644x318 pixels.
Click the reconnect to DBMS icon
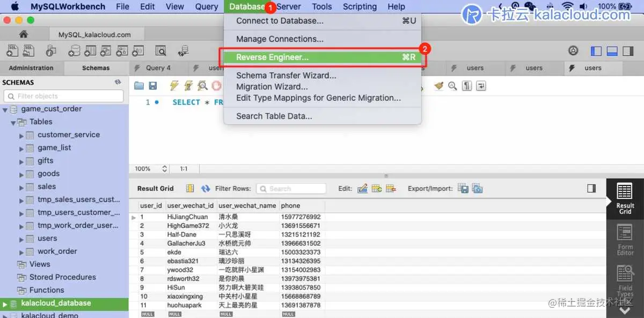click(x=184, y=51)
